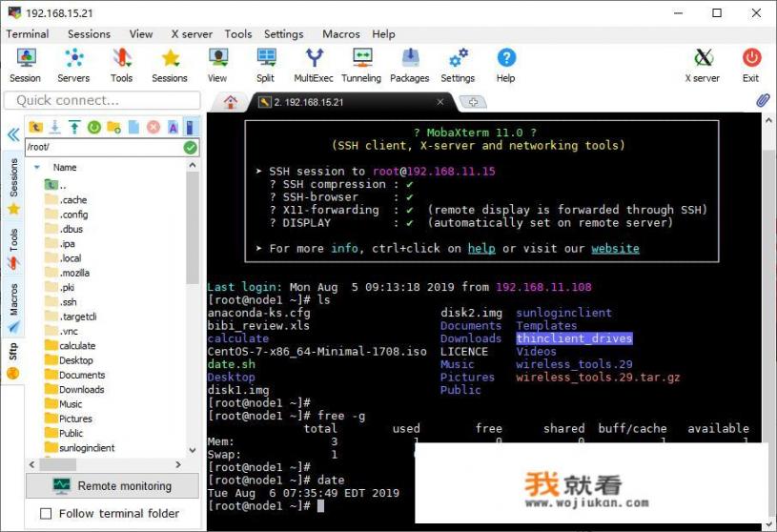This screenshot has height=532, width=777.
Task: Select the sunloginclient folder in file list
Action: pos(80,448)
